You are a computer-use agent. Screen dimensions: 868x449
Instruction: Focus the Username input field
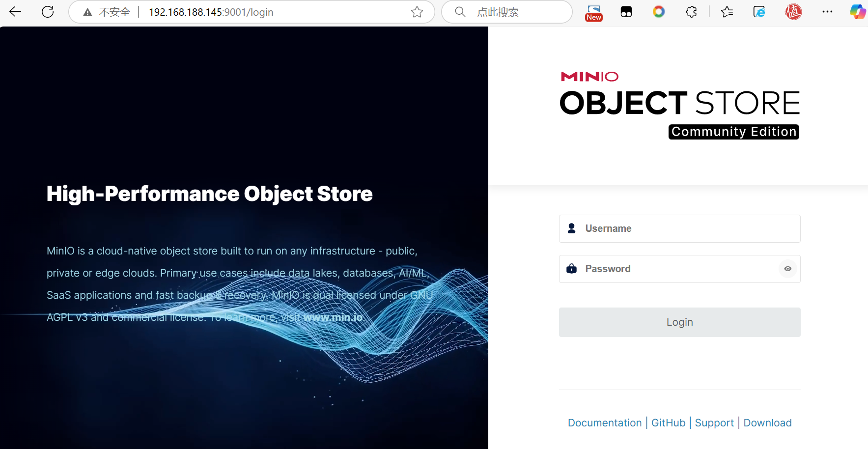click(x=680, y=228)
